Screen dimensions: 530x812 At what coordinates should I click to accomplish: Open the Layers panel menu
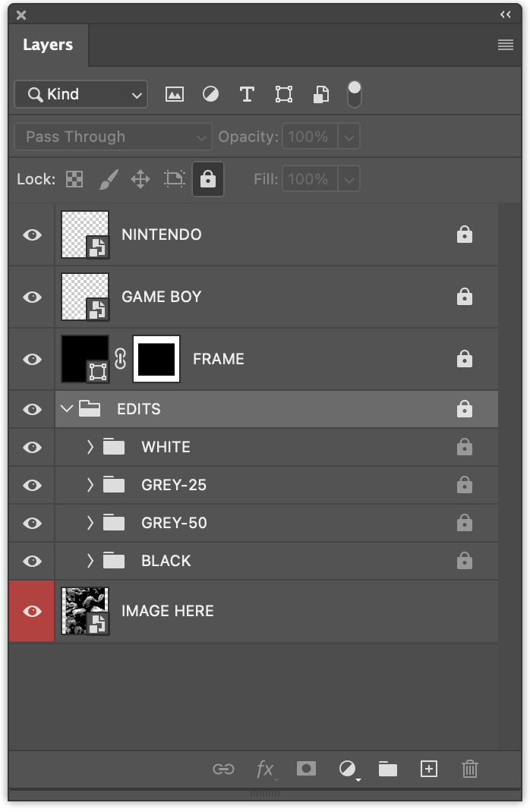[x=506, y=45]
